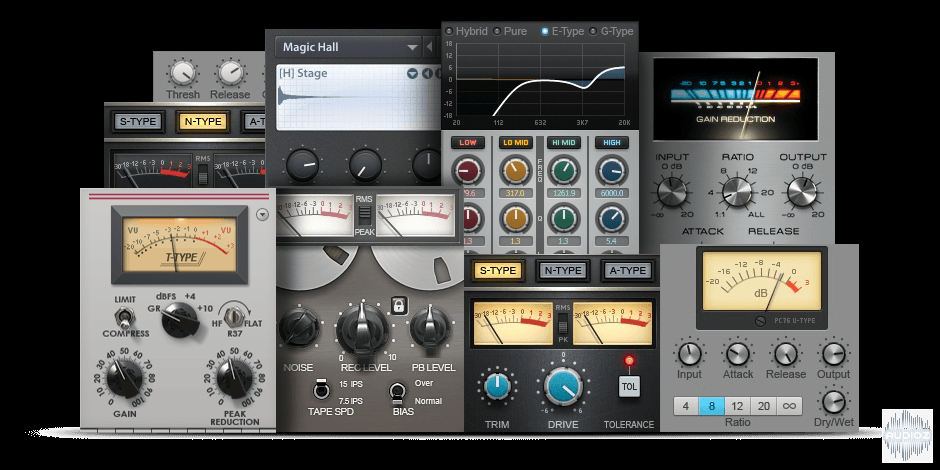This screenshot has width=940, height=470.
Task: Click the PEAK REDUCTION knob
Action: pos(235,378)
